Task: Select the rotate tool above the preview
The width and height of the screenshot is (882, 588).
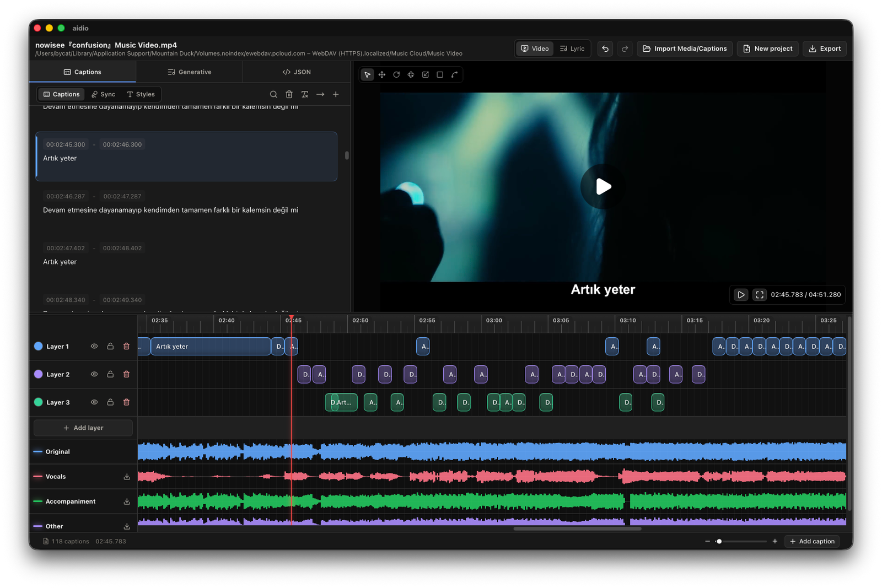Action: coord(396,75)
